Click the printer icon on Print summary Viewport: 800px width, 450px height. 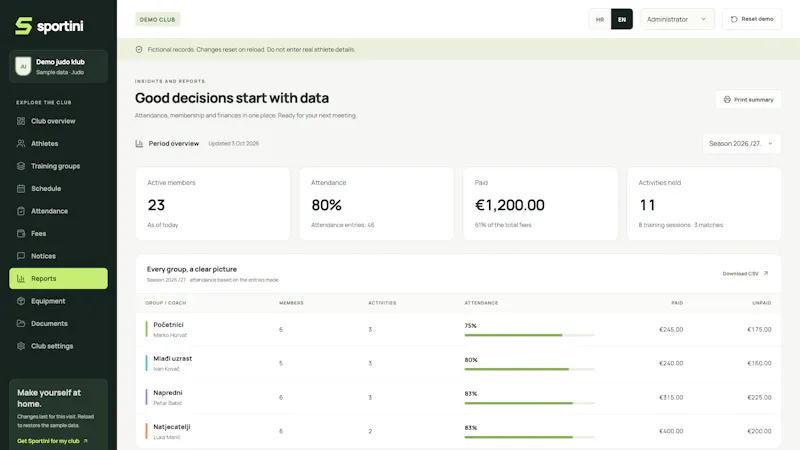point(727,99)
